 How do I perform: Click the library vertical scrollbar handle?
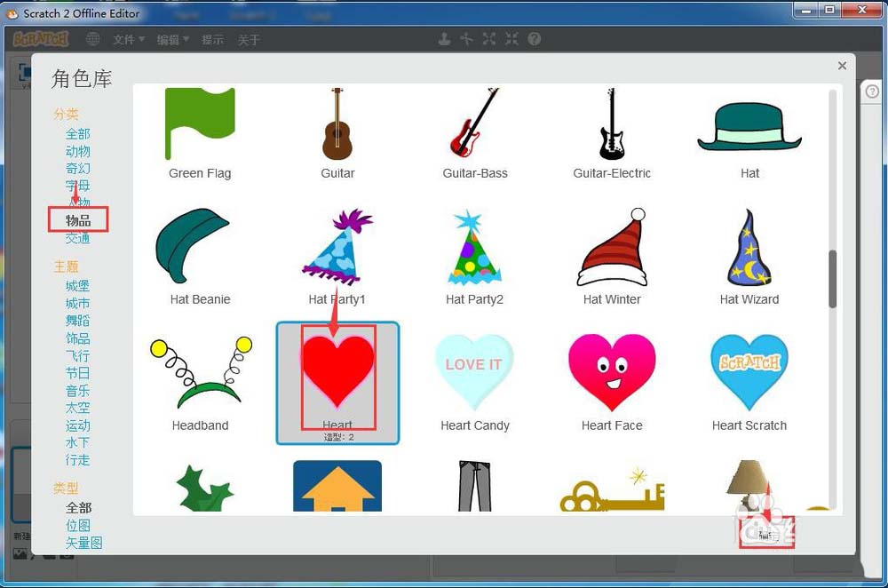(x=833, y=279)
